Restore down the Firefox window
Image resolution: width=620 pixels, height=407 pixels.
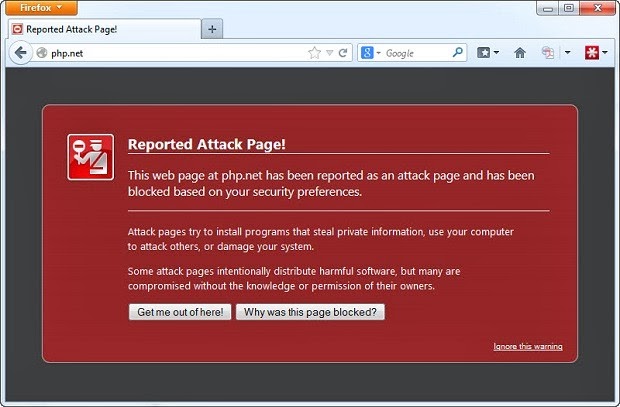[x=569, y=8]
